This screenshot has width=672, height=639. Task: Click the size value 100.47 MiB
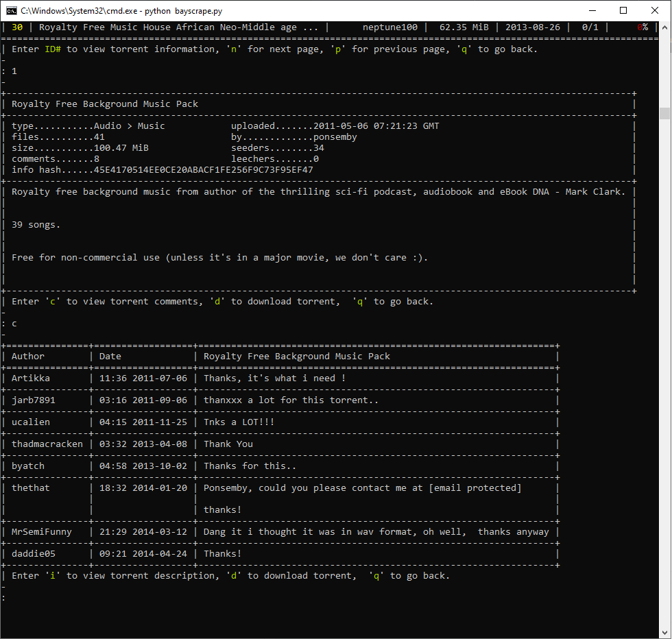point(121,148)
